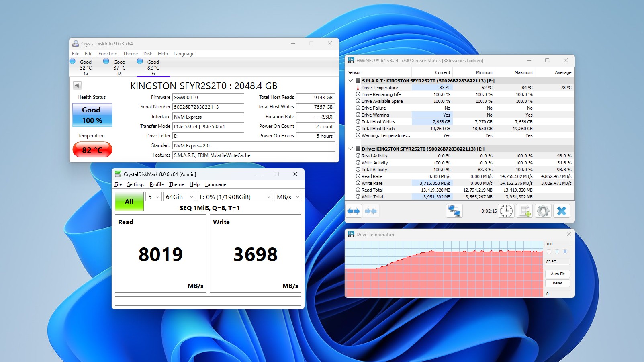This screenshot has height=362, width=644.
Task: Open Function menu in CrystalDiskInfo
Action: click(108, 54)
